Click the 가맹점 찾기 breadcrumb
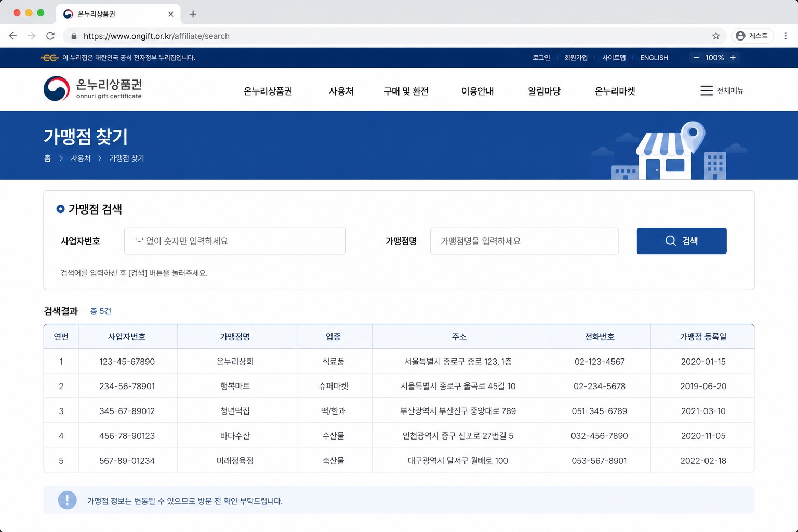The height and width of the screenshot is (532, 798). coord(127,158)
